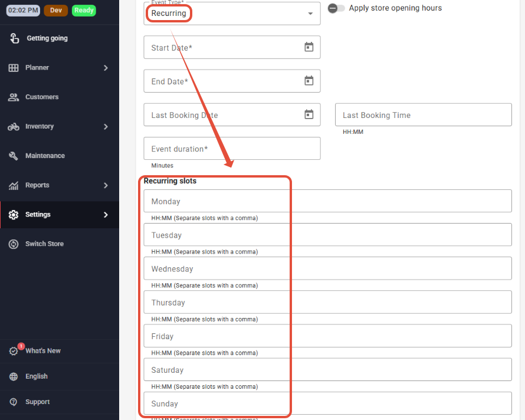Image resolution: width=525 pixels, height=420 pixels.
Task: Toggle Apply store opening hours switch
Action: pyautogui.click(x=336, y=8)
